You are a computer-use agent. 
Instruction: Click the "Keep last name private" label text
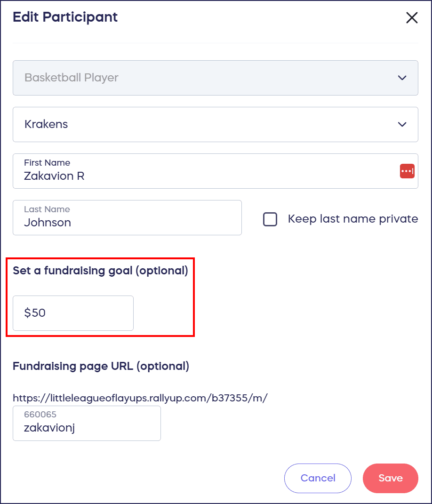(352, 219)
